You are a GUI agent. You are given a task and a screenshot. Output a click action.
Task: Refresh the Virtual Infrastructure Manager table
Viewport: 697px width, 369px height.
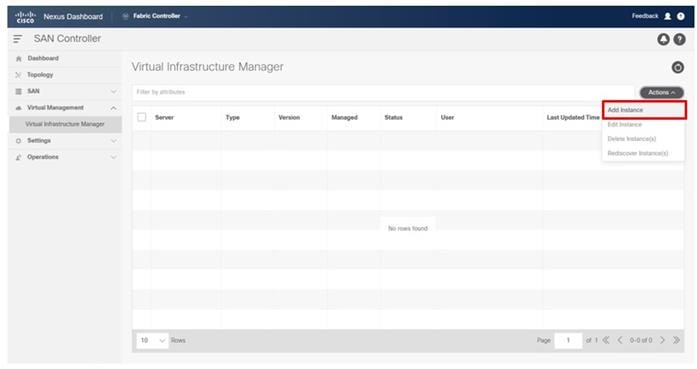(677, 67)
